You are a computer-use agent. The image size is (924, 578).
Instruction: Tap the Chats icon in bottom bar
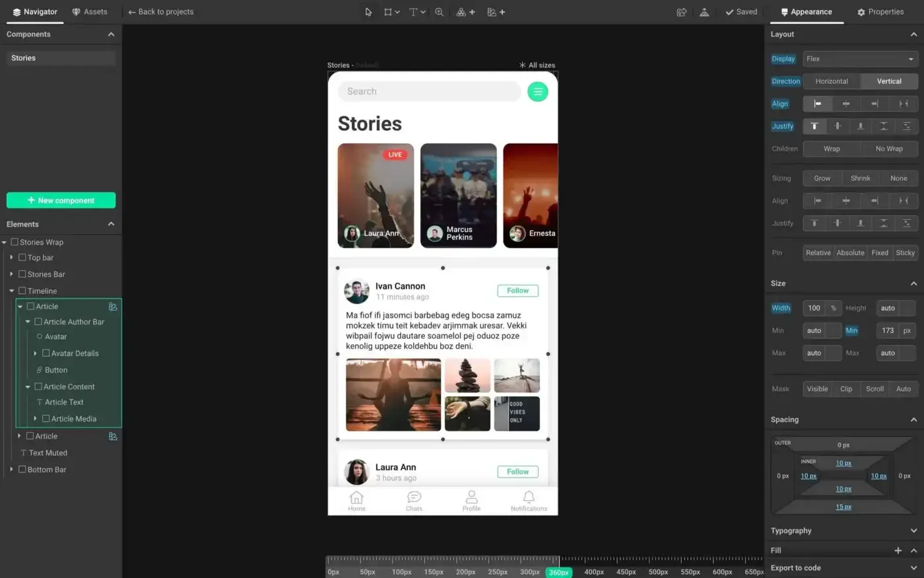point(414,497)
